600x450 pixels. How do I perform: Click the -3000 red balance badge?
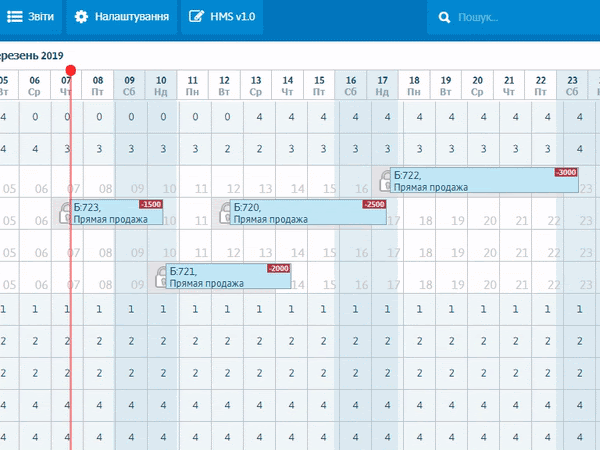point(567,173)
